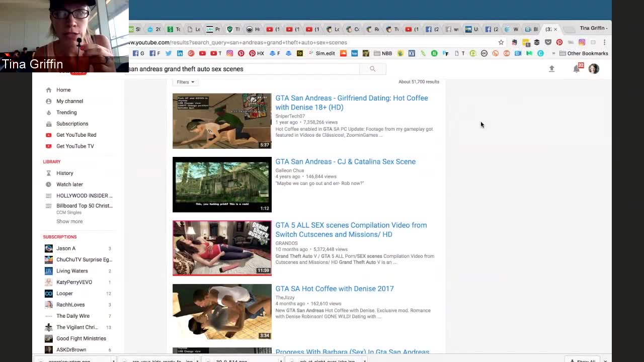Open menu for the ark download item

click(x=364, y=360)
